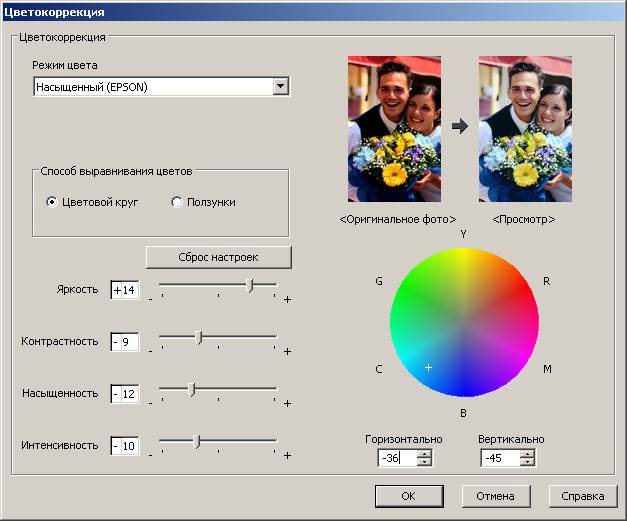Click the plus sign of Яркость slider
This screenshot has height=521, width=627.
pyautogui.click(x=287, y=299)
